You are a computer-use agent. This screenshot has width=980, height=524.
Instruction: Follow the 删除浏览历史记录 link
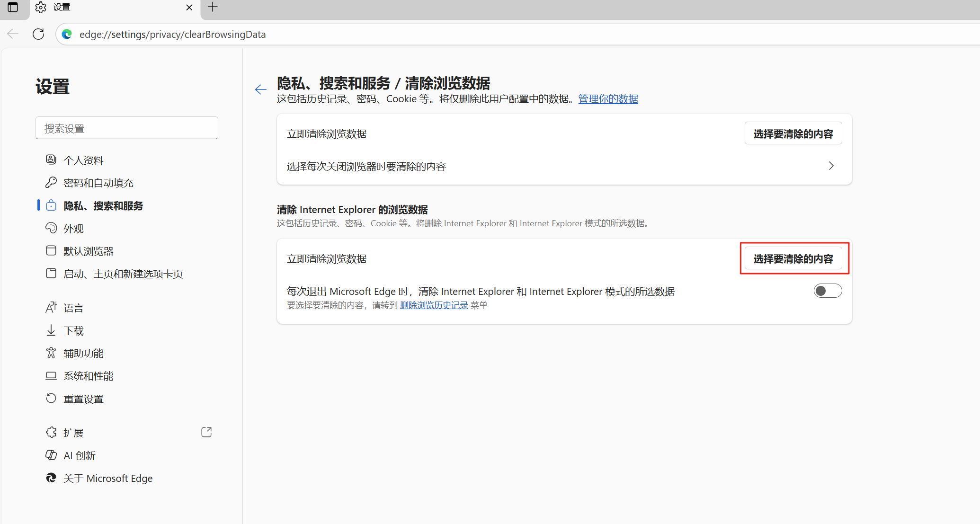pos(434,305)
